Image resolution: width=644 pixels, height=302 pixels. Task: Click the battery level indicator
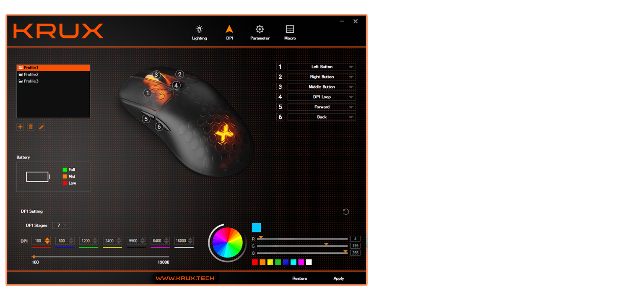(38, 177)
